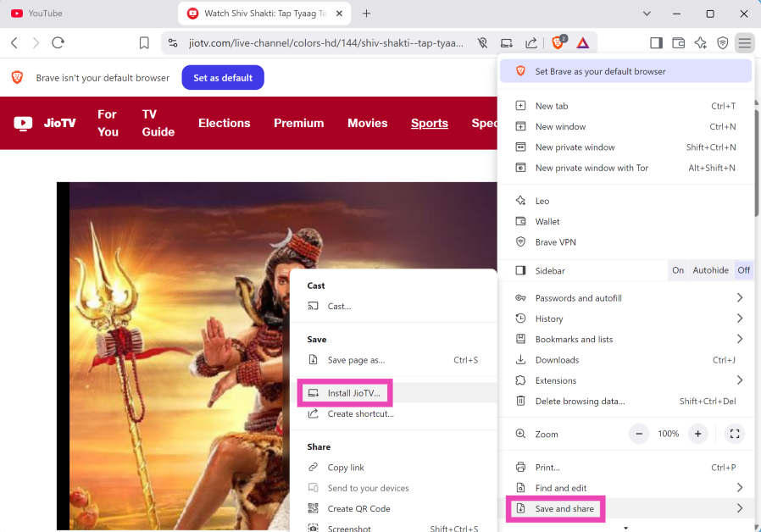Set Sidebar option to Off
Screen dimensions: 761x532
click(743, 270)
